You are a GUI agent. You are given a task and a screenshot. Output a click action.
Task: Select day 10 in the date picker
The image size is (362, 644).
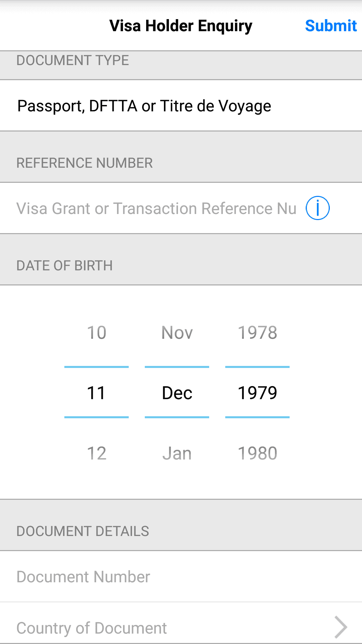tap(96, 332)
